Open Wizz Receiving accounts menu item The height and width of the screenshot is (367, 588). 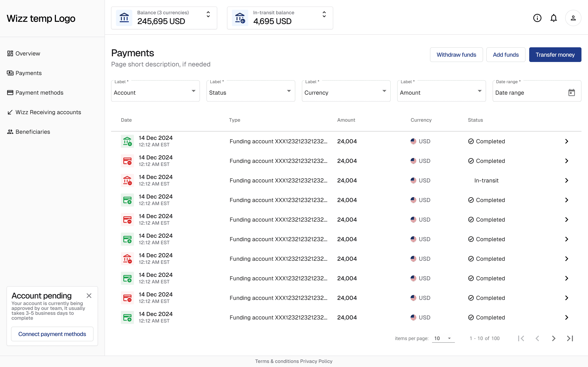coord(48,112)
